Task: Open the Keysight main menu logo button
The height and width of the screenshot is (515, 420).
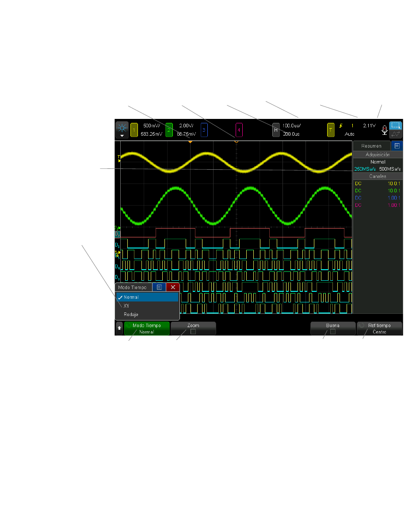Action: (x=122, y=129)
